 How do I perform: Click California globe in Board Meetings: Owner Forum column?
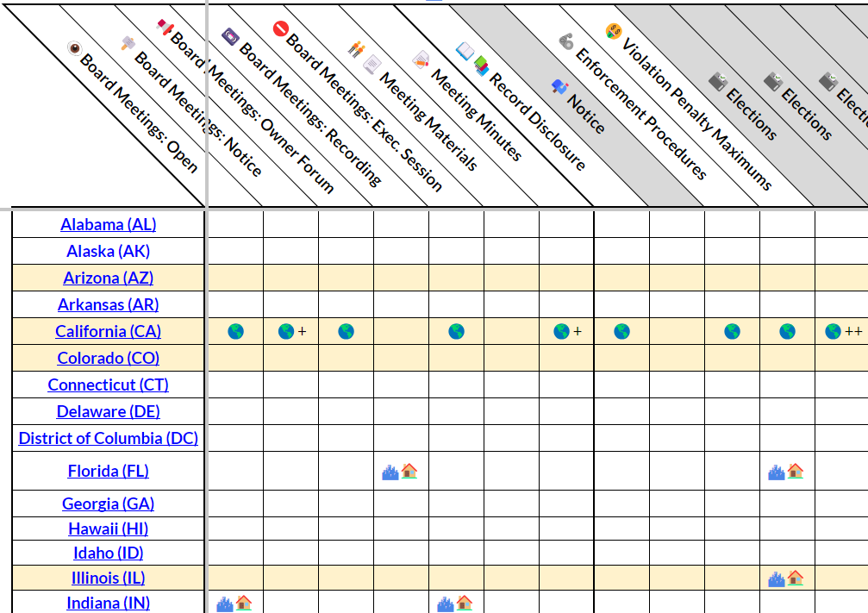(x=346, y=331)
